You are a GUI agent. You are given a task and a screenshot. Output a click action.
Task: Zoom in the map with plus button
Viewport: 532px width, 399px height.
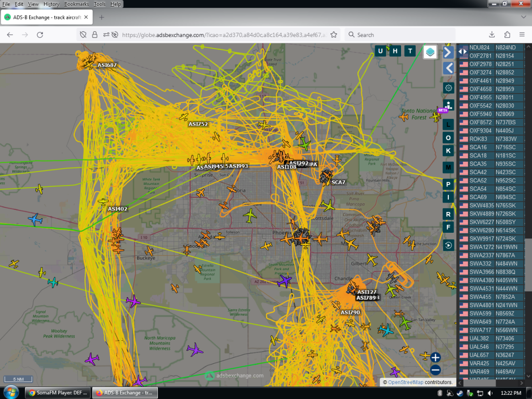click(435, 357)
